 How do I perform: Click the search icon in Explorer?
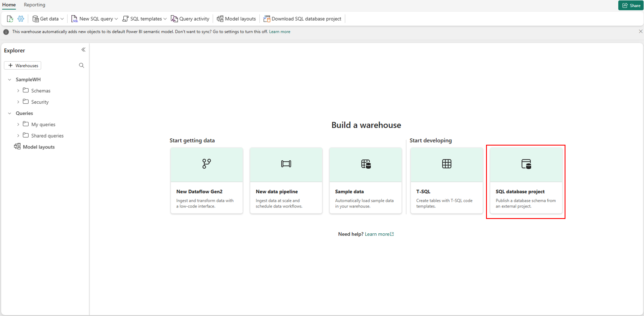[x=82, y=65]
